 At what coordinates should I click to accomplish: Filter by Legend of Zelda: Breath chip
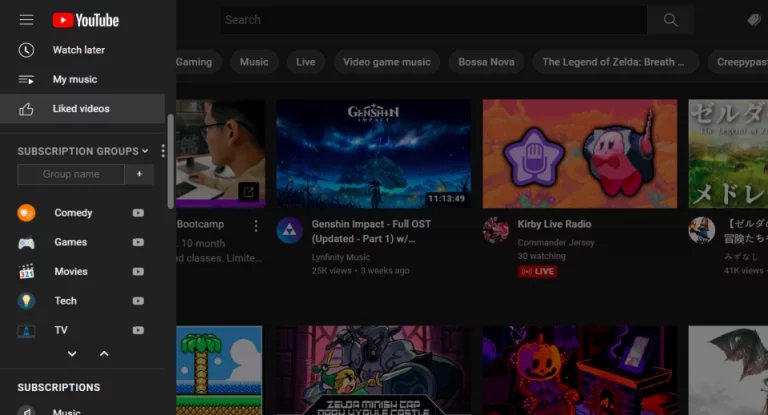pyautogui.click(x=616, y=62)
